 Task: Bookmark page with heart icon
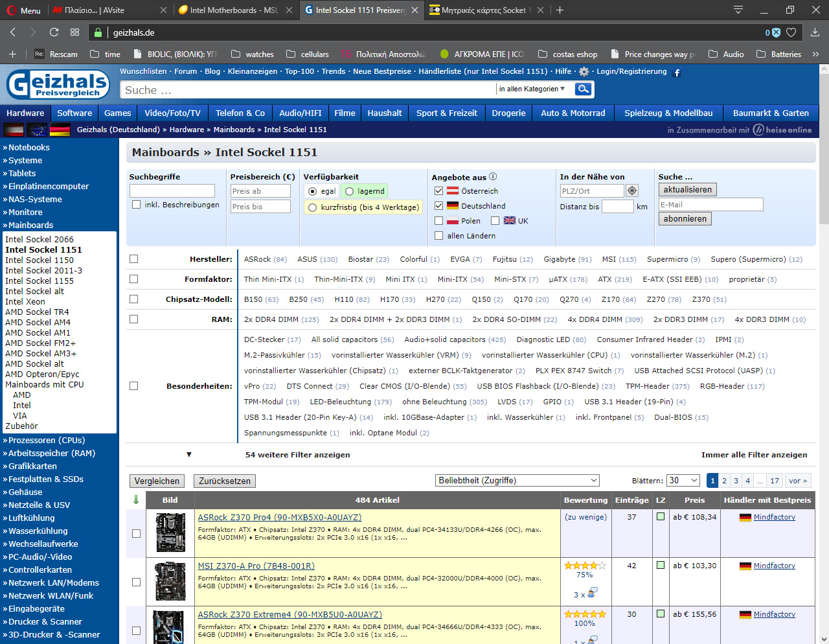(791, 32)
